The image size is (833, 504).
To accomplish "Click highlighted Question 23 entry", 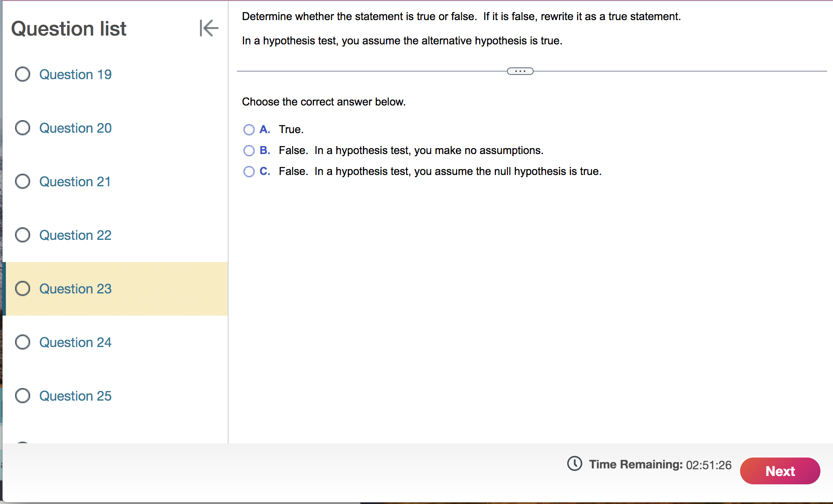I will coord(75,289).
